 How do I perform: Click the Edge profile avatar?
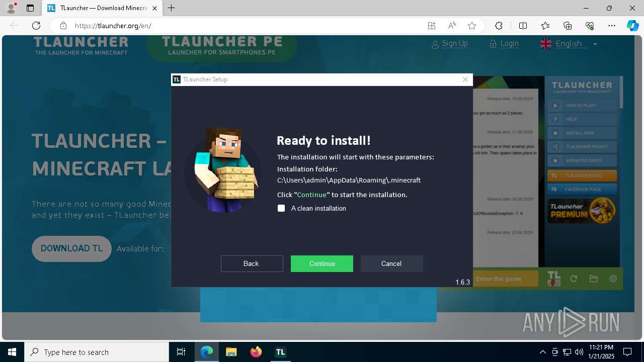click(x=11, y=8)
